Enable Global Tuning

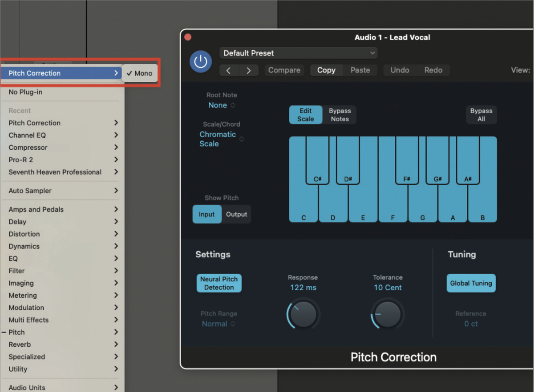click(x=471, y=283)
